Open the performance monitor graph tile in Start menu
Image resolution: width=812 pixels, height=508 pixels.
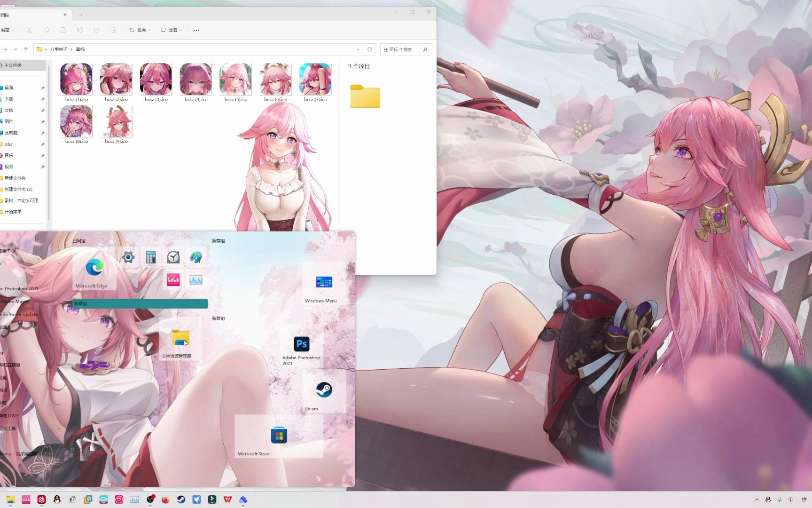196,280
